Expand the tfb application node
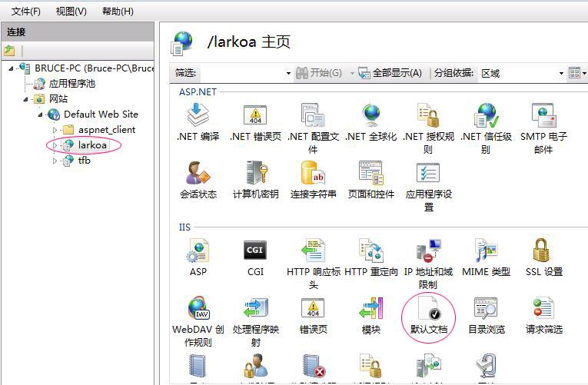This screenshot has height=385, width=588. pos(55,161)
